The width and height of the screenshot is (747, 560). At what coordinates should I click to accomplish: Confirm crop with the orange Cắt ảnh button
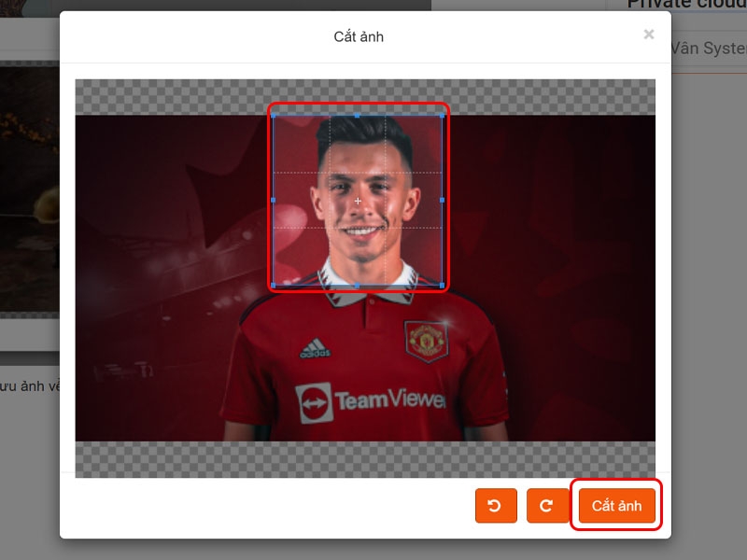click(x=617, y=505)
